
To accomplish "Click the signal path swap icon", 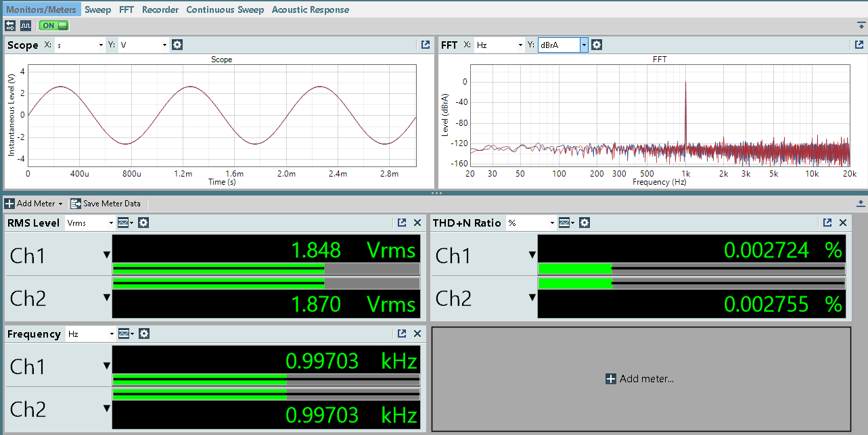I will point(10,26).
